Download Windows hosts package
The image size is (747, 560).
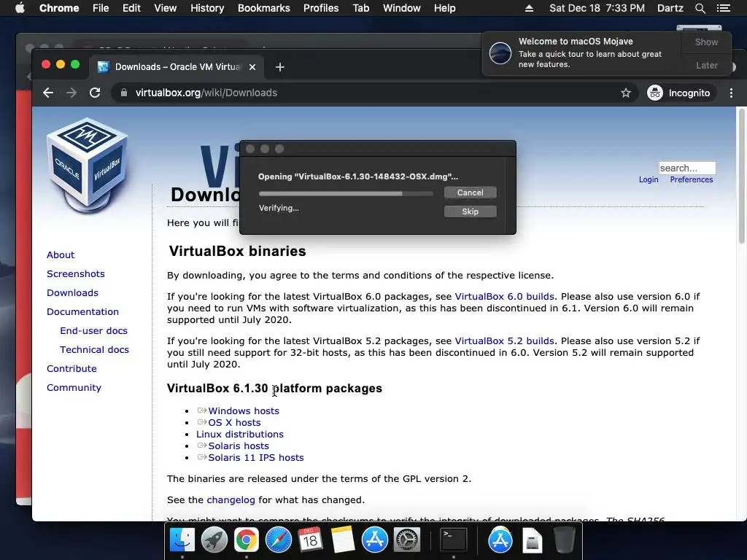[x=244, y=411]
